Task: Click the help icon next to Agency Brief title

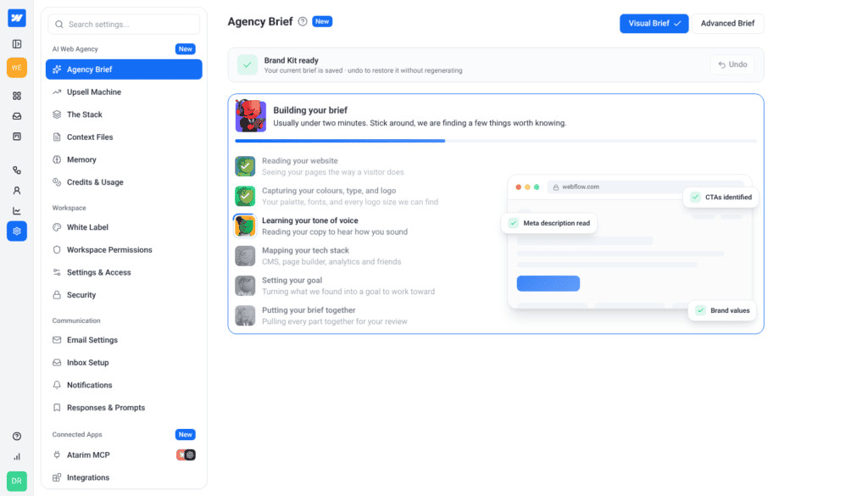Action: pyautogui.click(x=303, y=21)
